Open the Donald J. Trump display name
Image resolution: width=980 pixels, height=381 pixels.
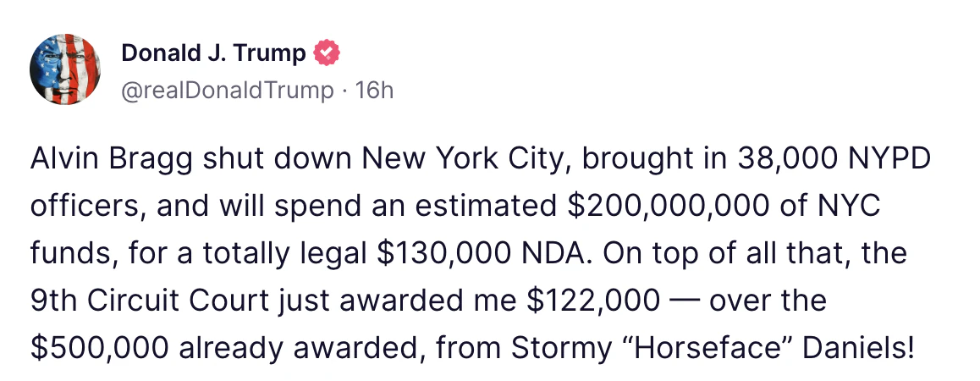point(213,53)
